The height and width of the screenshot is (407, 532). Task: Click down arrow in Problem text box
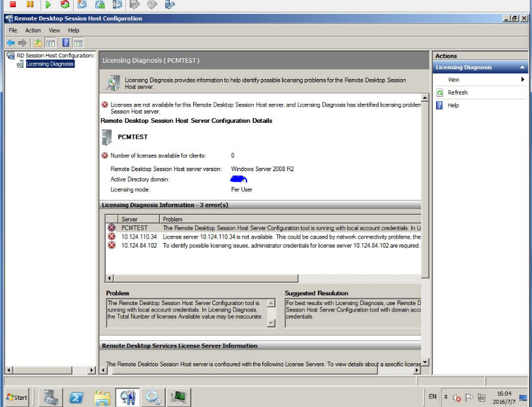[271, 323]
